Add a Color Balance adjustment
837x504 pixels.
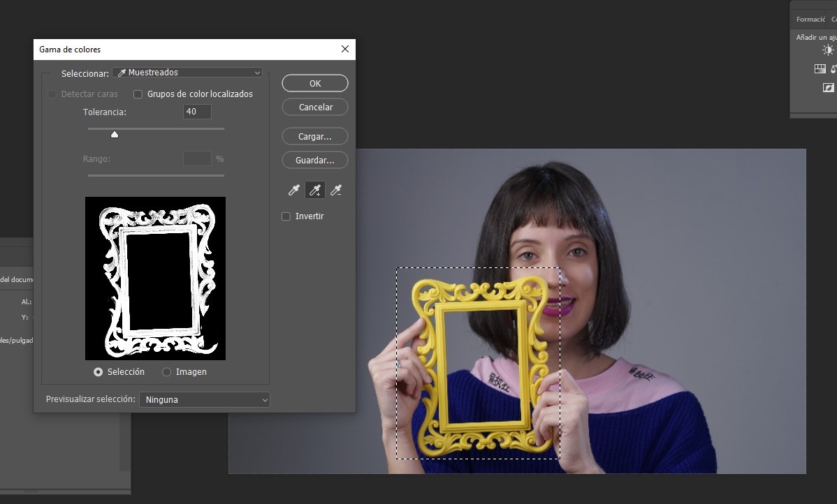coord(834,68)
